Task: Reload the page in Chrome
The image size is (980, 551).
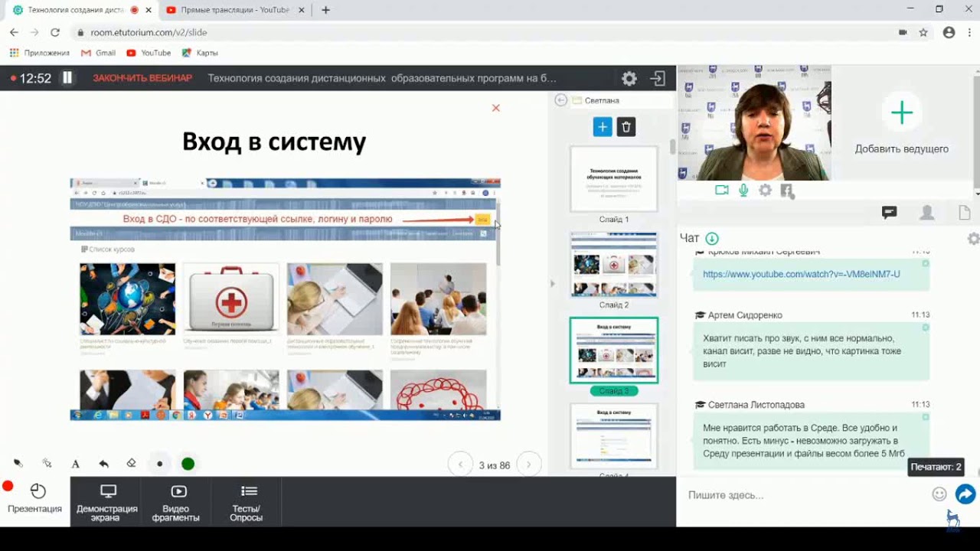Action: [x=55, y=32]
